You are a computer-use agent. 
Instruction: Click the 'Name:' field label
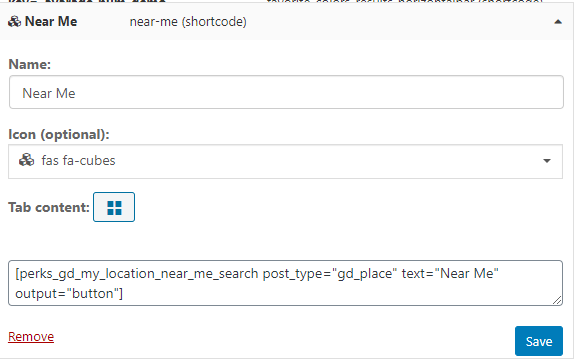point(29,64)
